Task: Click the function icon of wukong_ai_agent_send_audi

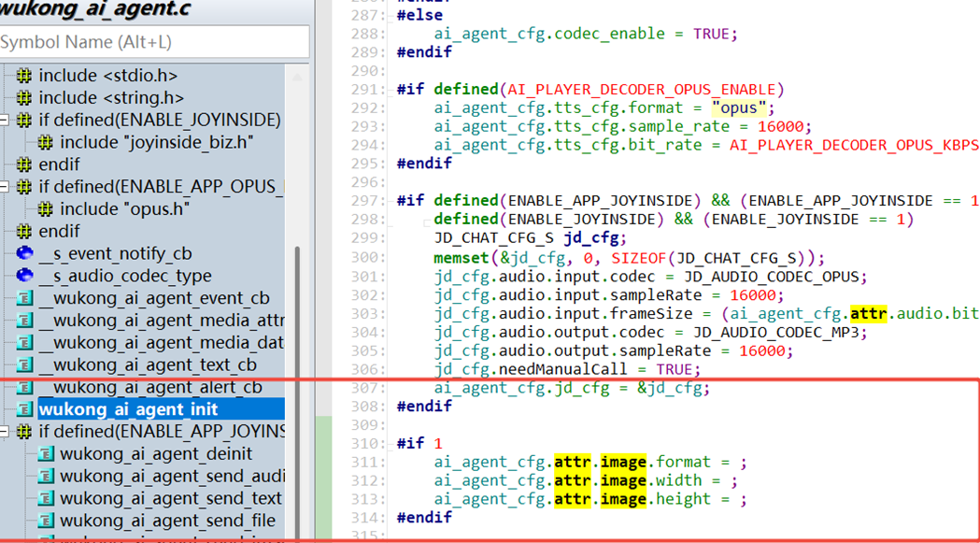Action: (46, 476)
